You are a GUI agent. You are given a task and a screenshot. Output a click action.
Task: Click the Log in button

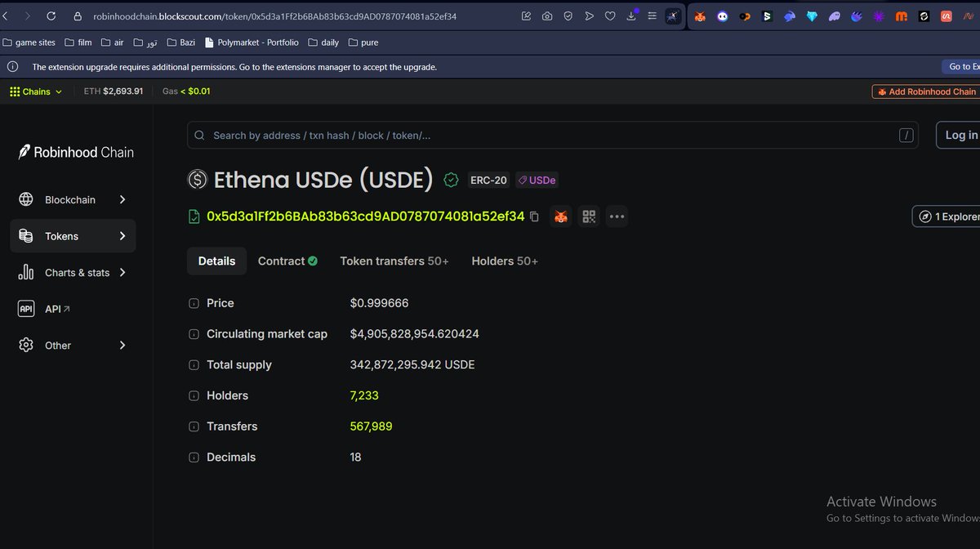point(959,136)
